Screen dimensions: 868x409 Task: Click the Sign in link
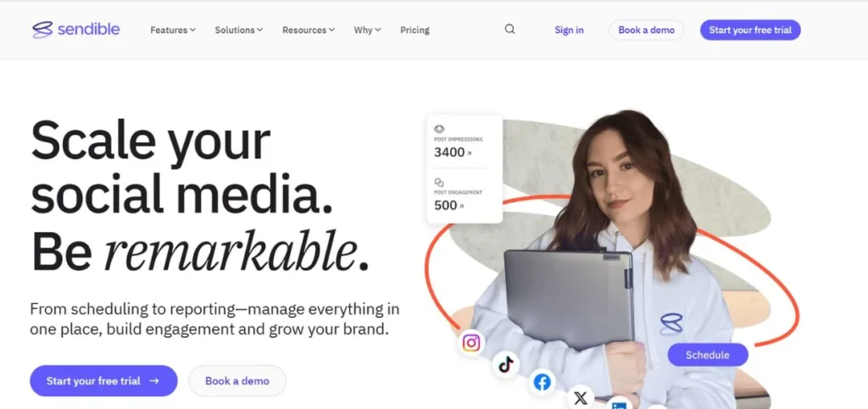[569, 30]
